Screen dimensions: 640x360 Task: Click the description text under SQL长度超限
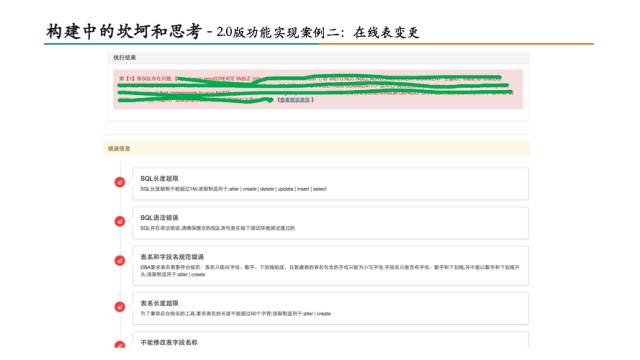pos(233,189)
